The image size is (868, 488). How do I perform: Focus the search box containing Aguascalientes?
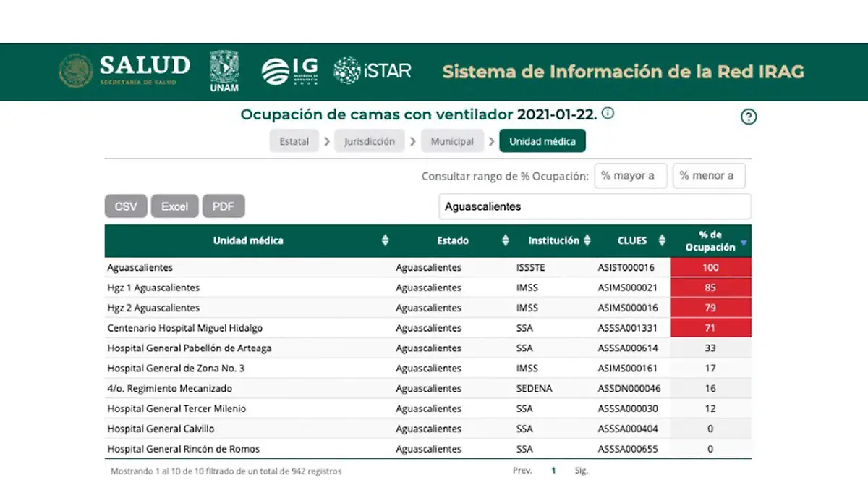(595, 206)
